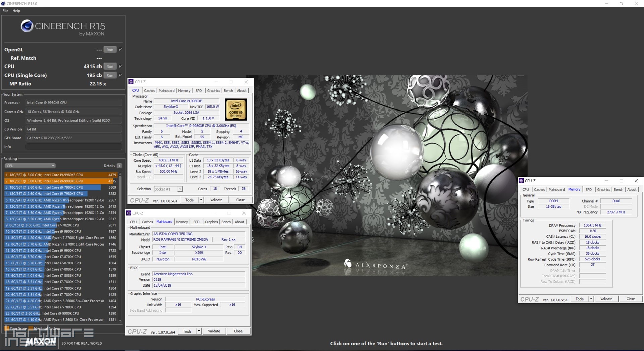Viewport: 644px width, 351px height.
Task: Open the Socket #1 selection dropdown
Action: coord(168,189)
